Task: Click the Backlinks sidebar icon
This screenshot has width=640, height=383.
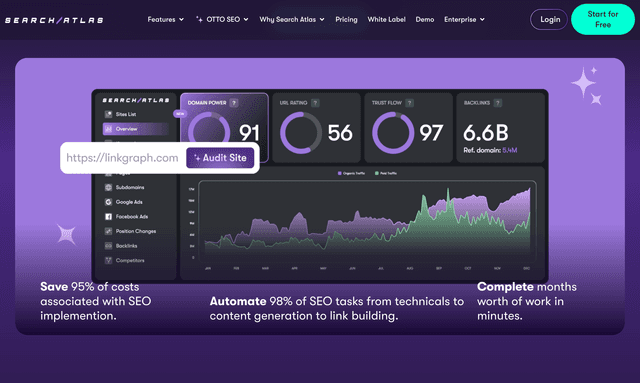Action: coord(108,246)
